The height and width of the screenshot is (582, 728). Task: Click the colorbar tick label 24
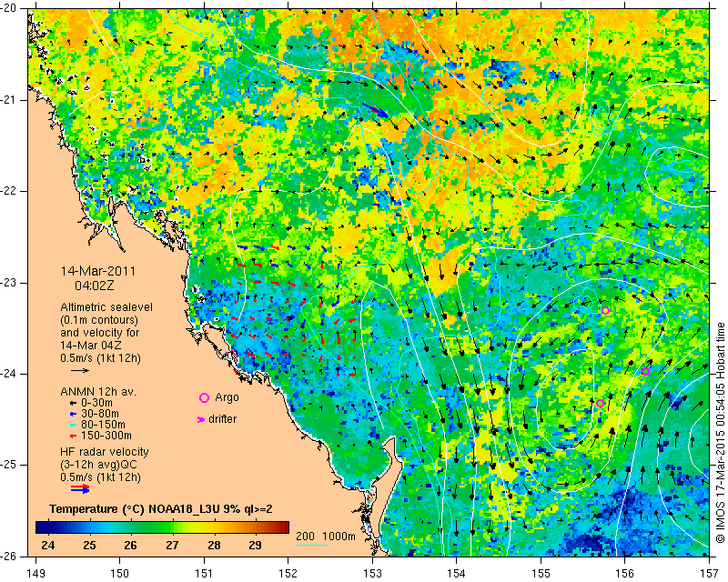(48, 546)
